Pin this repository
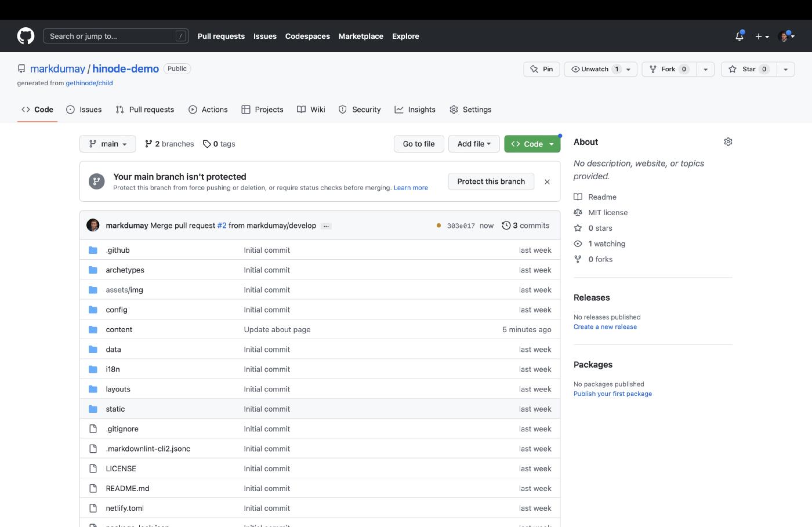 (541, 69)
